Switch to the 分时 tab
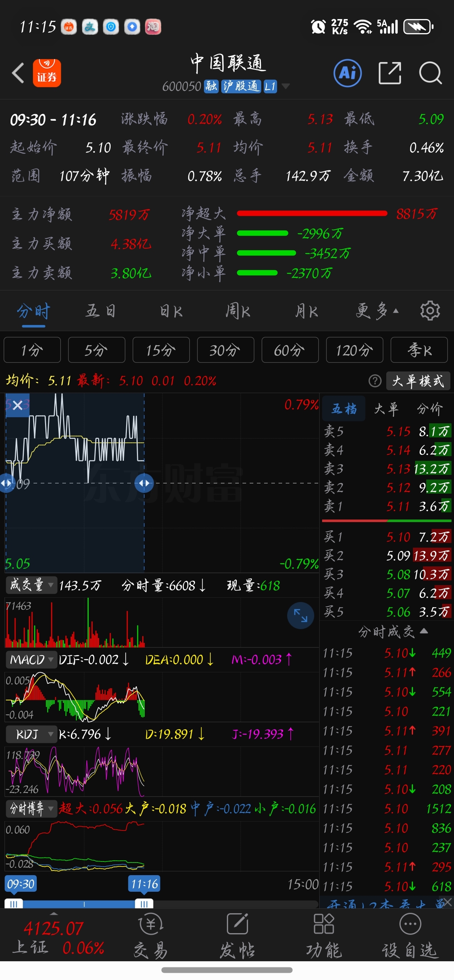The image size is (454, 980). pos(34,311)
